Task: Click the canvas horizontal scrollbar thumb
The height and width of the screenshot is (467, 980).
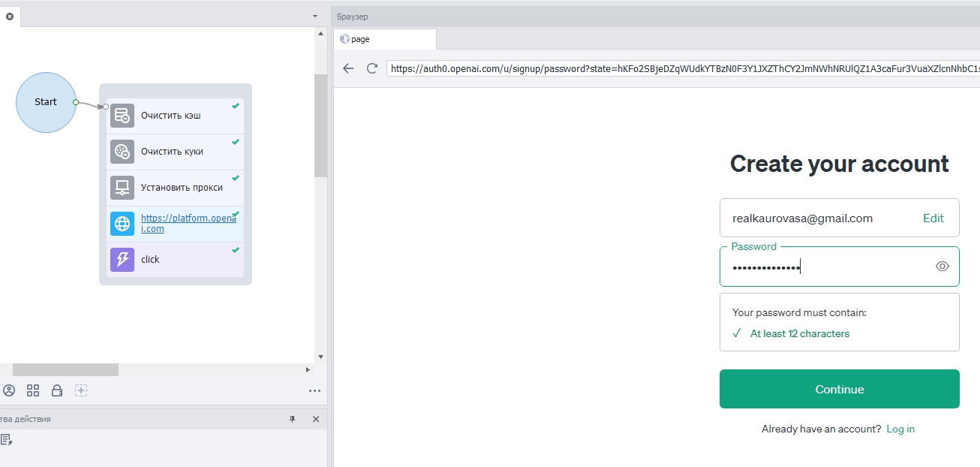Action: click(x=65, y=369)
